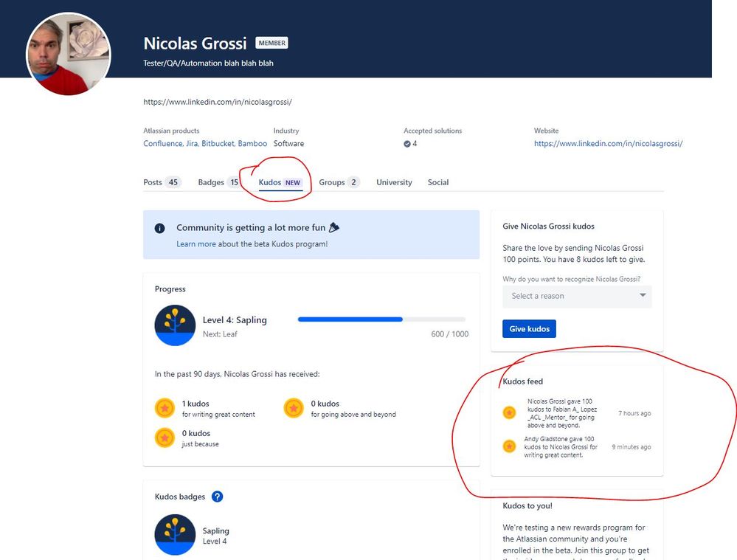Click Nicolas Grossi's profile avatar
This screenshot has height=560, width=737.
pyautogui.click(x=69, y=54)
